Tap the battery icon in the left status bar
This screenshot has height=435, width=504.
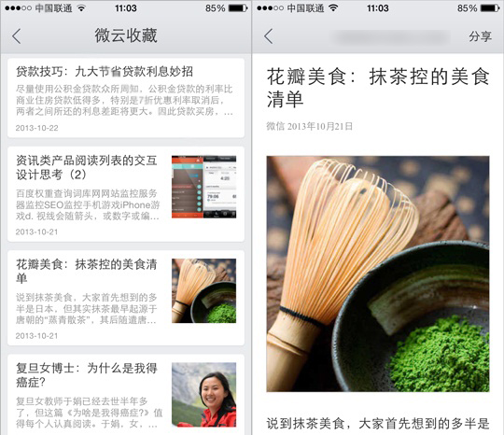[238, 8]
